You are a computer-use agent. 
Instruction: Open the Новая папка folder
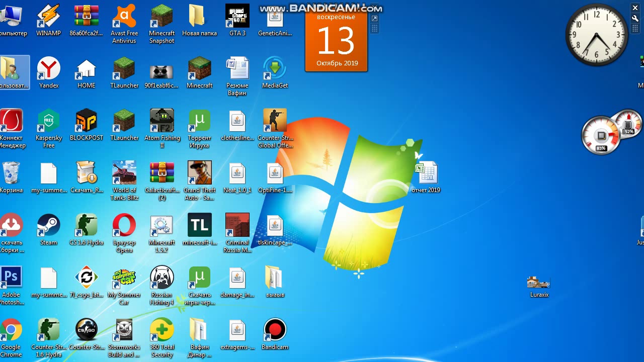pyautogui.click(x=200, y=20)
